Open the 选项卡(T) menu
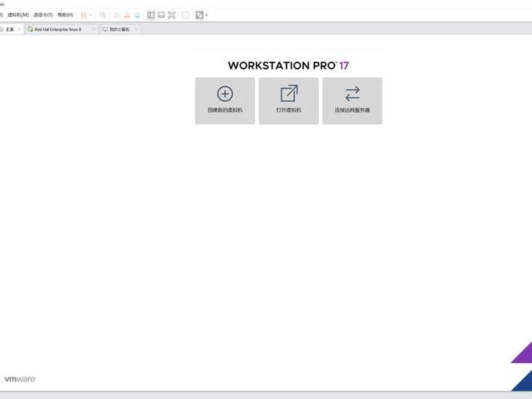Image resolution: width=532 pixels, height=399 pixels. click(43, 15)
